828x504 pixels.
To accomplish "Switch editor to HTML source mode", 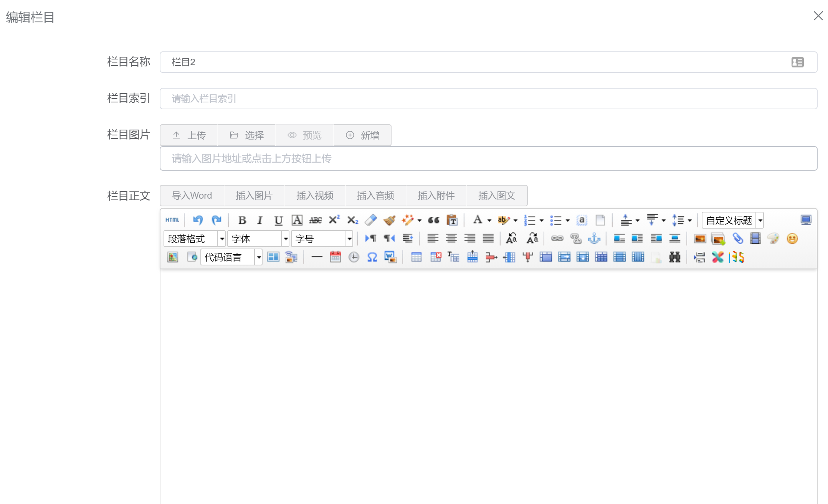I will coord(172,220).
